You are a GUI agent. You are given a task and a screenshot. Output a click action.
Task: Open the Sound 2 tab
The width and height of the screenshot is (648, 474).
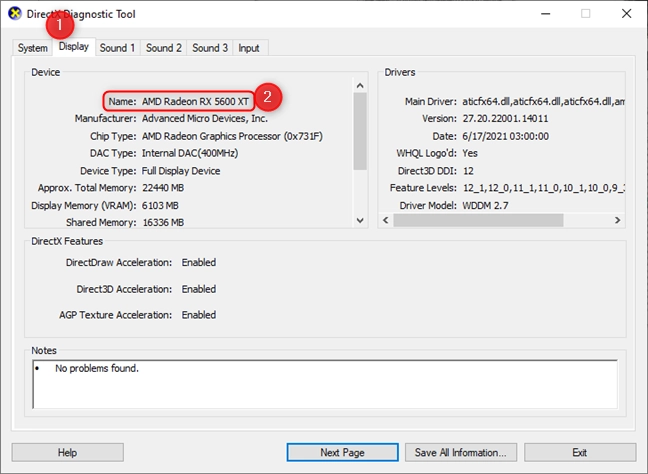(164, 48)
